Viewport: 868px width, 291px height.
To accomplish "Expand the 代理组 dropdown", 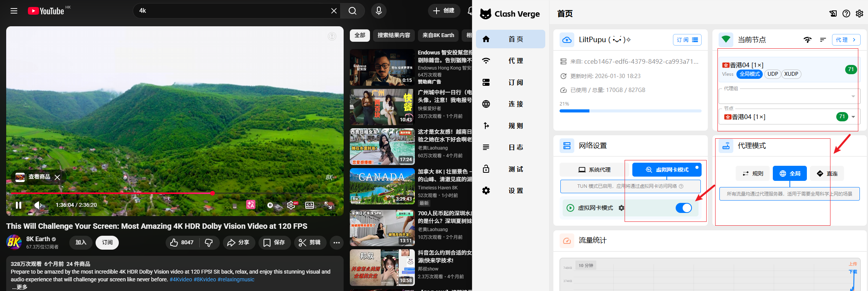I will (853, 96).
